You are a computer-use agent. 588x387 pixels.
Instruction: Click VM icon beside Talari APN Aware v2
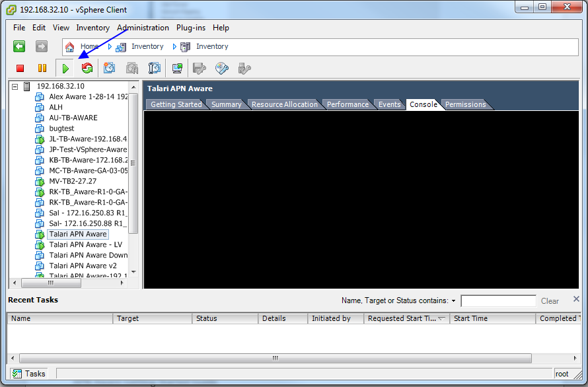[40, 266]
